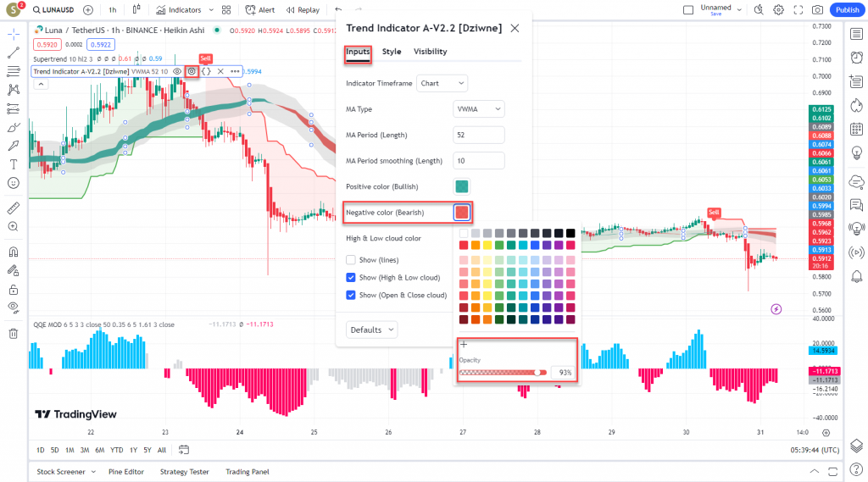
Task: Adjust the Opacity slider handle
Action: [537, 373]
